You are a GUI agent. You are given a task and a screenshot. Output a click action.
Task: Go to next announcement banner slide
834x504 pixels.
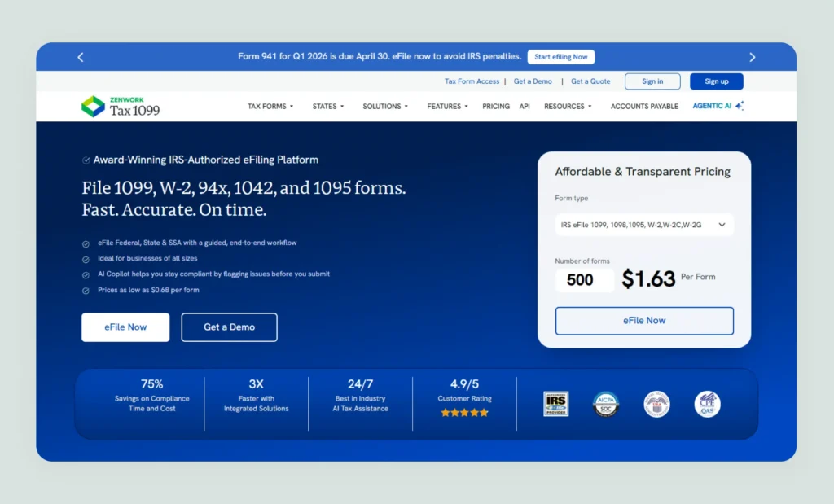[752, 57]
